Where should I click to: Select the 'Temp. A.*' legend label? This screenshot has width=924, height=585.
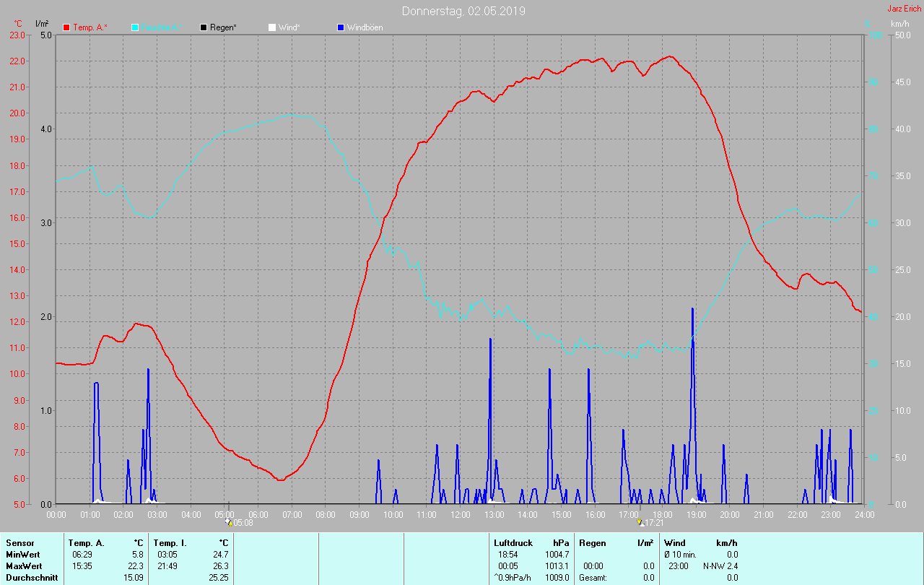pos(90,27)
